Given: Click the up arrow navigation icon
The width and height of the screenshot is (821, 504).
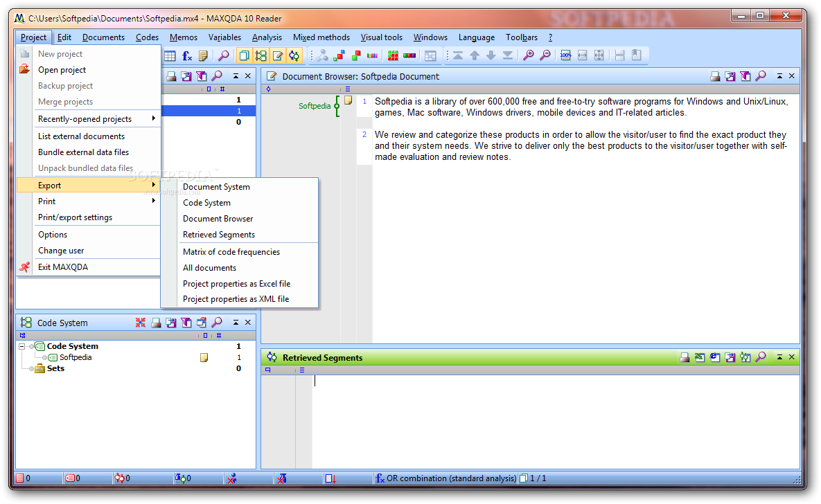Looking at the screenshot, I should tap(475, 55).
